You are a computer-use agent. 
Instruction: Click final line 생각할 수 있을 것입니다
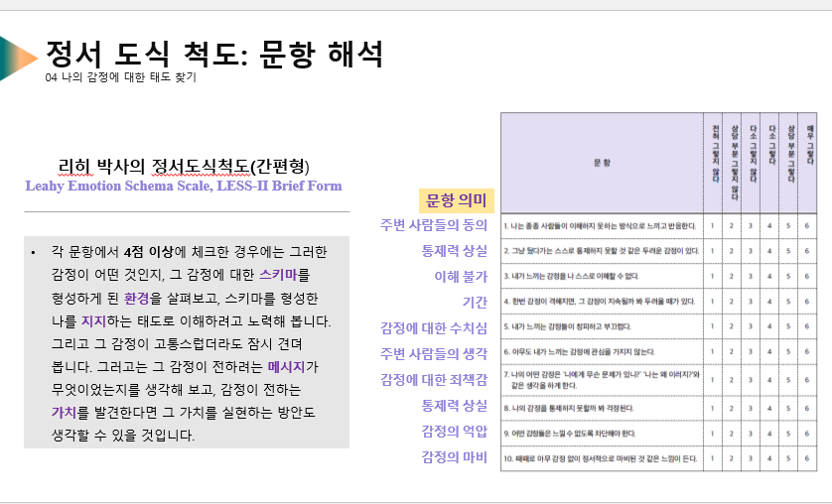pos(123,436)
